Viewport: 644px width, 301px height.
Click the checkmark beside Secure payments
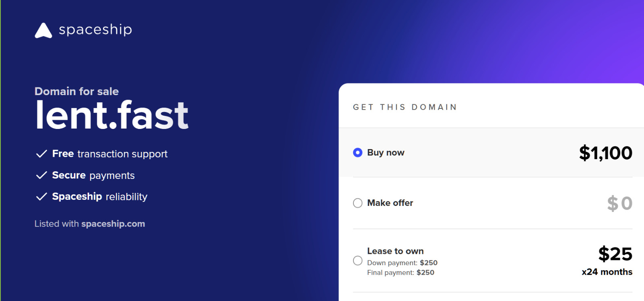40,175
